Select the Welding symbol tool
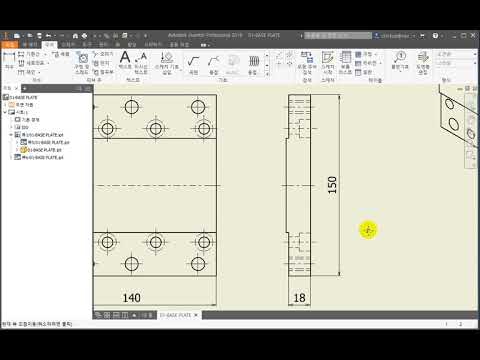Image resolution: width=480 pixels, height=360 pixels. 213,65
